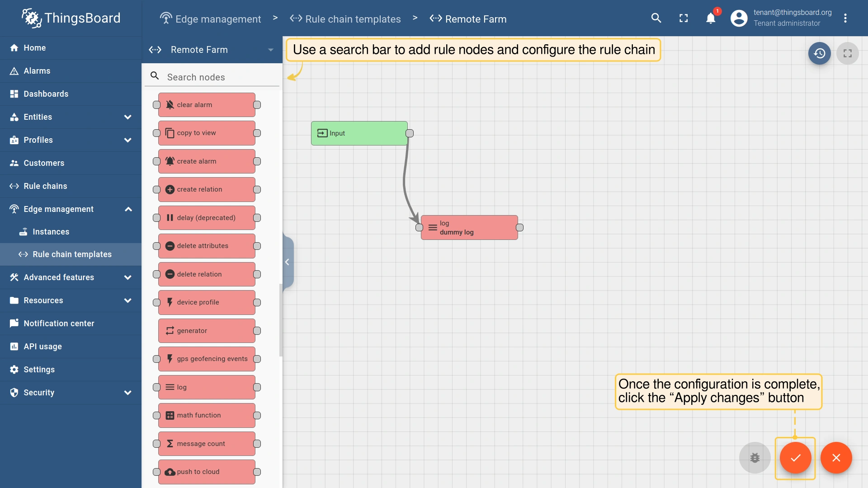This screenshot has height=488, width=868.
Task: Open the three-dot user menu
Action: click(845, 19)
